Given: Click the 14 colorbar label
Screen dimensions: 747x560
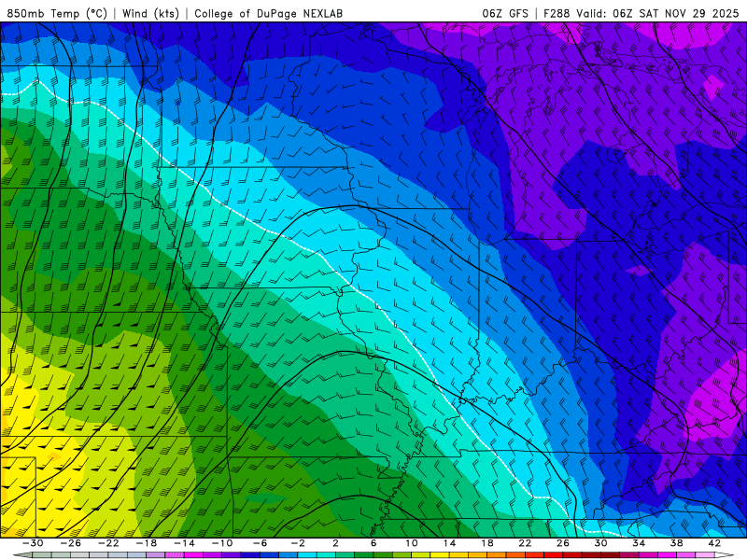Looking at the screenshot, I should coord(449,543).
